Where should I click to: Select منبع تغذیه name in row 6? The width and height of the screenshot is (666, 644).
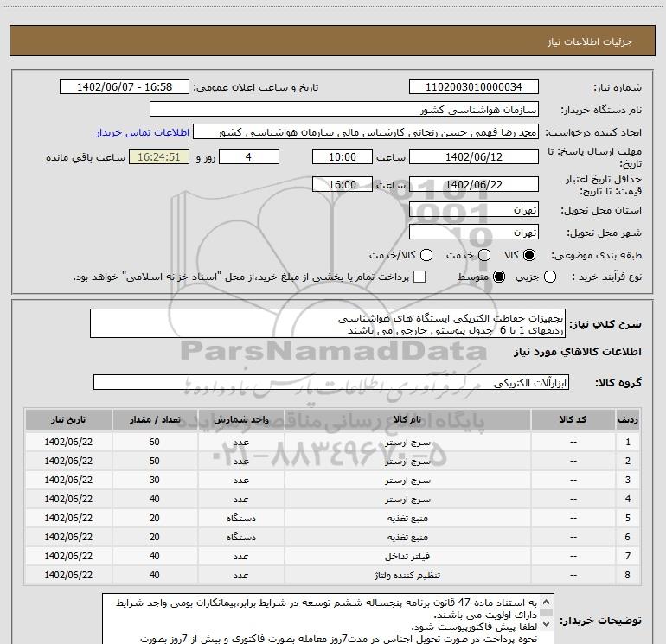coord(407,537)
